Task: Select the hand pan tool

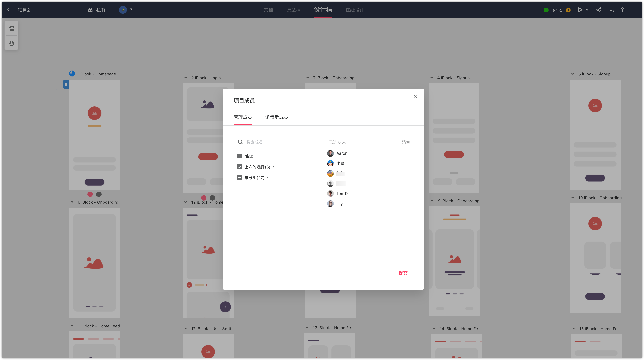Action: [x=11, y=43]
